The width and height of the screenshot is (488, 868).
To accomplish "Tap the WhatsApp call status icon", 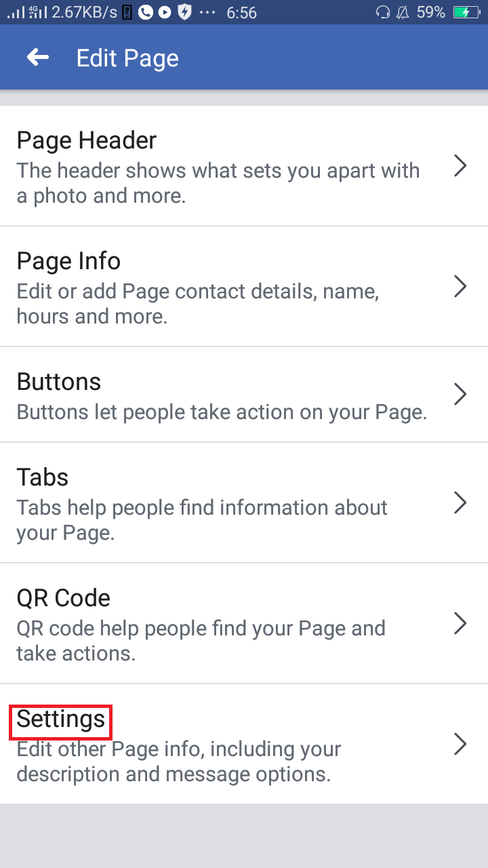I will (x=145, y=12).
